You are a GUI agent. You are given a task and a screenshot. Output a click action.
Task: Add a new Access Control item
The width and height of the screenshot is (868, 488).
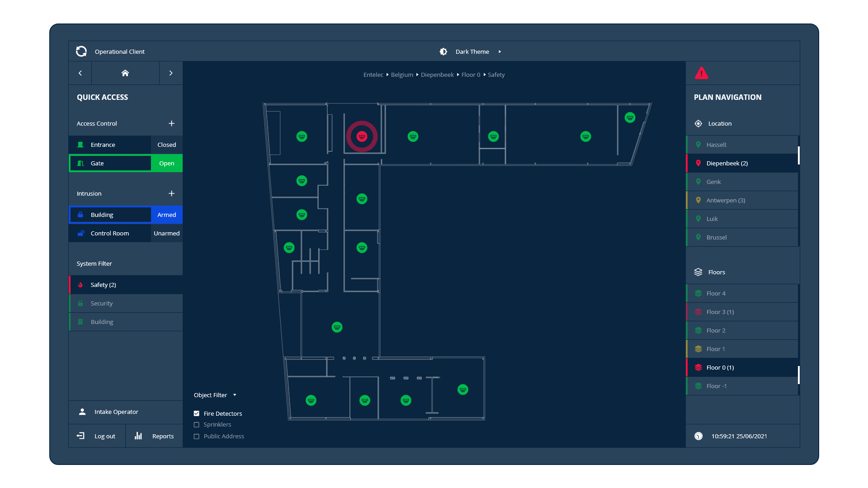point(171,123)
